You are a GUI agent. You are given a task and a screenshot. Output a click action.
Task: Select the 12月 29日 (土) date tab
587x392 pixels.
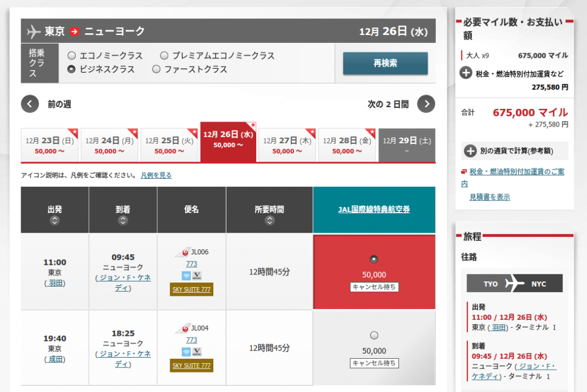407,145
